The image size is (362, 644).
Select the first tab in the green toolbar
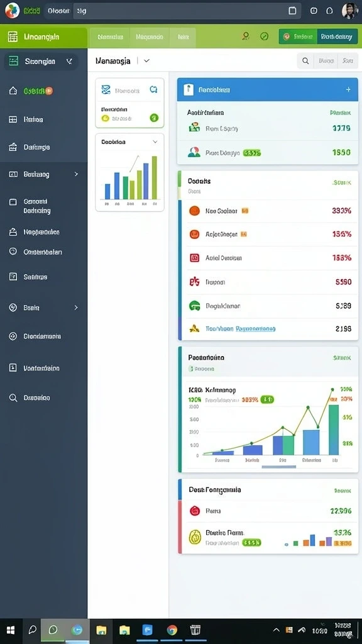tap(111, 37)
